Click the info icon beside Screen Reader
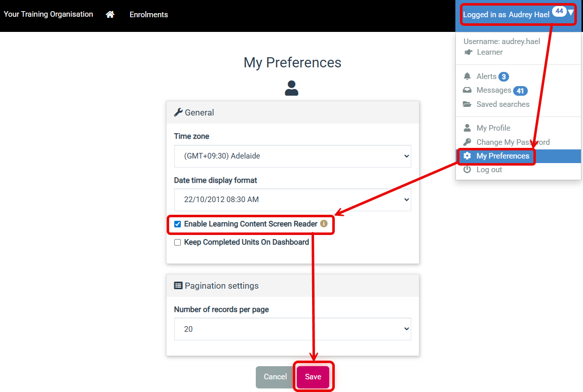 click(324, 223)
